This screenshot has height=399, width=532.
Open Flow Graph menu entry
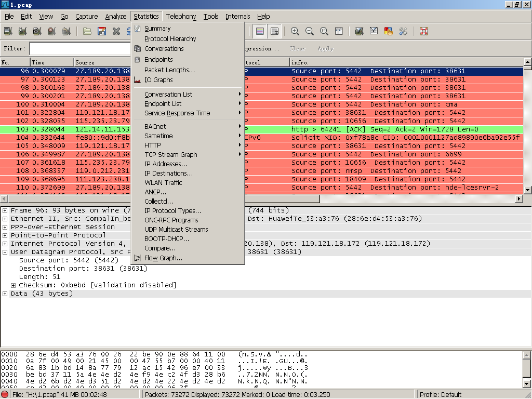click(188, 258)
